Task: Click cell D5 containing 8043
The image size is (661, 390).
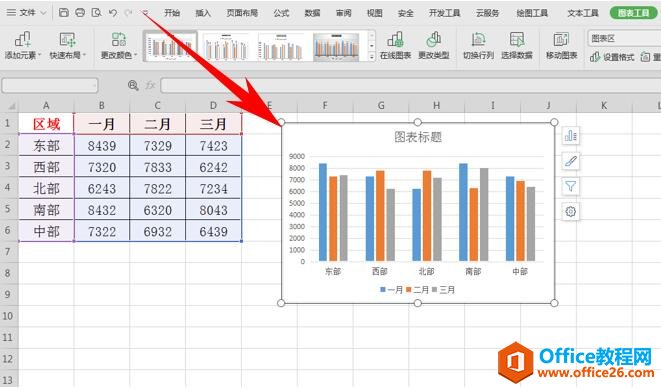Action: click(x=213, y=210)
